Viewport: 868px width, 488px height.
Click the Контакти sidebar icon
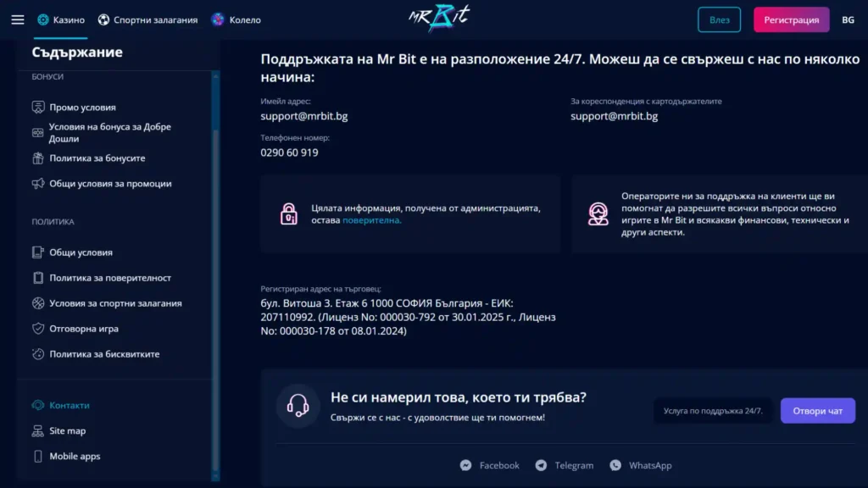[x=37, y=405]
